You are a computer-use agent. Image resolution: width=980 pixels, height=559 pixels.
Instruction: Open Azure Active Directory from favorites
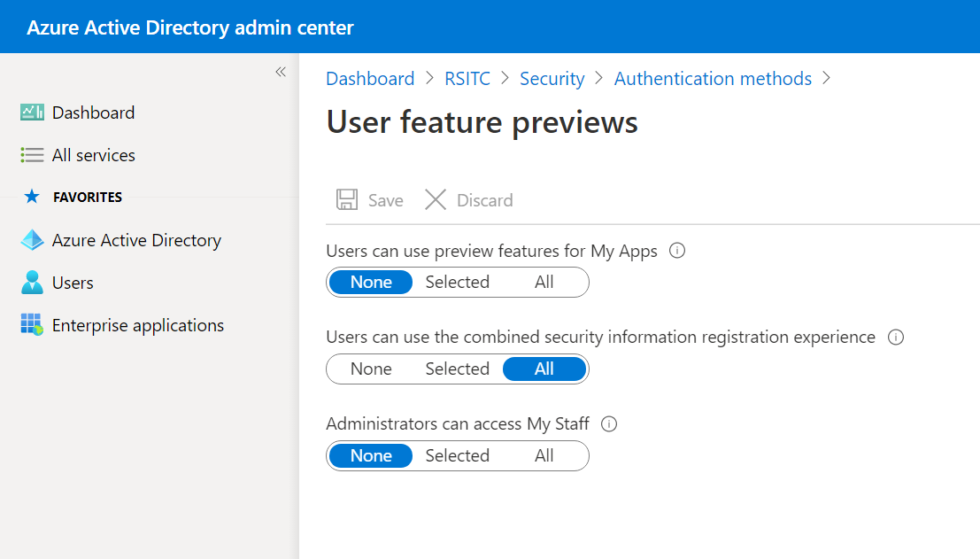[137, 240]
